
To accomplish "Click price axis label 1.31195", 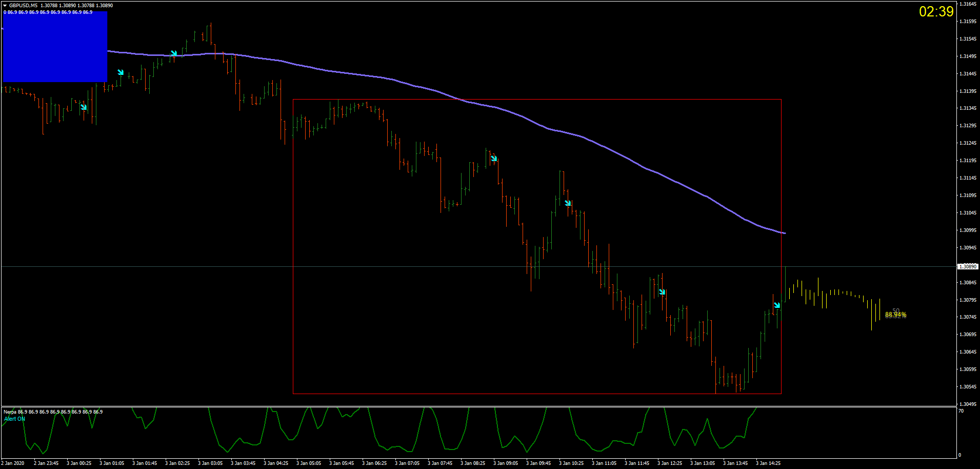I will pyautogui.click(x=968, y=161).
